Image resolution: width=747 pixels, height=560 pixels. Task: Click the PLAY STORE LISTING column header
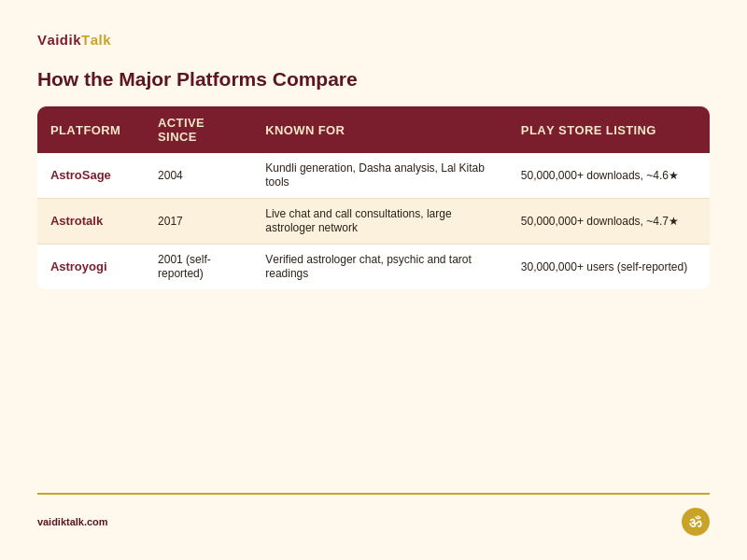tap(588, 130)
